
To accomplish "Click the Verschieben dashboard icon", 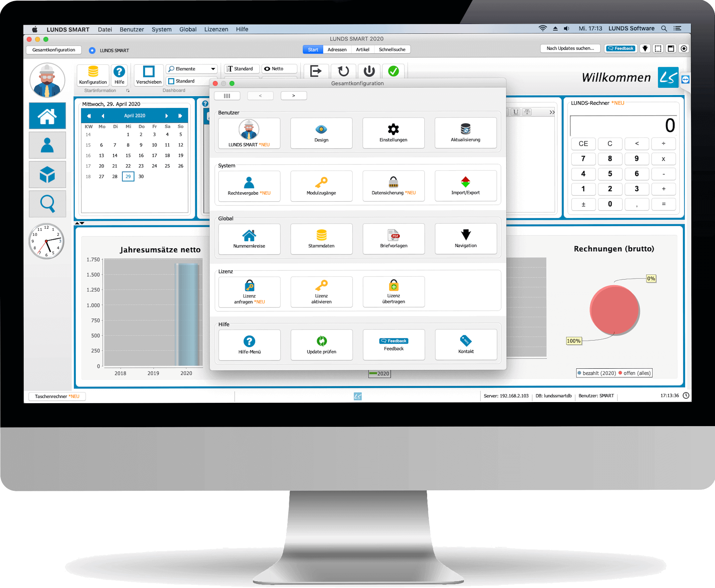I will (x=149, y=75).
